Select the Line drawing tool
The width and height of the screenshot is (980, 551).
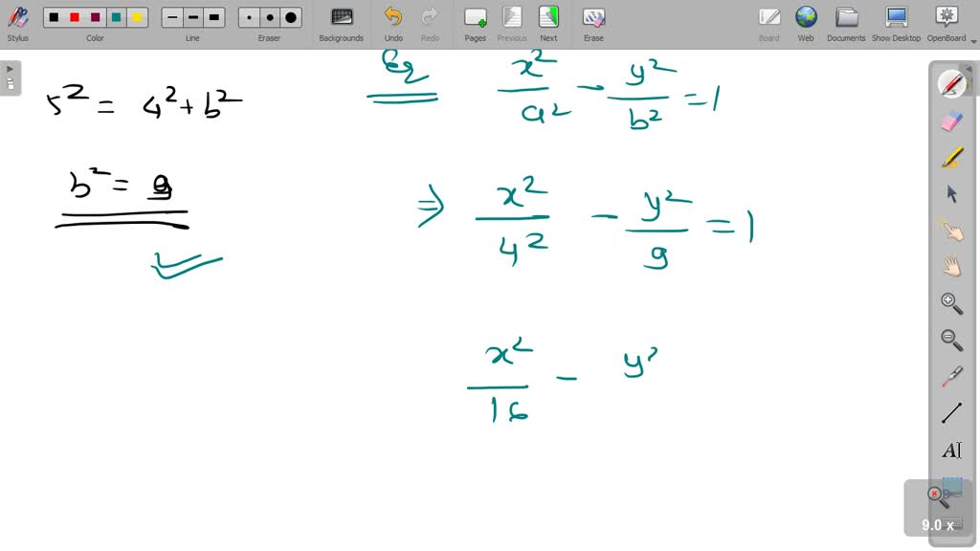[951, 411]
